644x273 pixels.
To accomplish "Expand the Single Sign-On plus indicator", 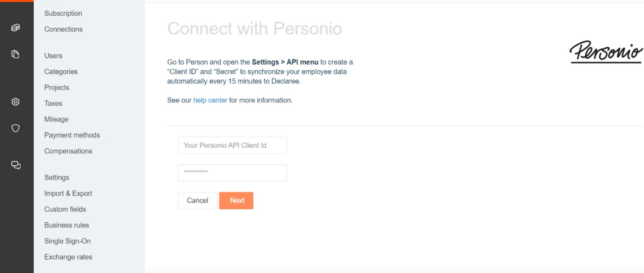I will [135, 240].
